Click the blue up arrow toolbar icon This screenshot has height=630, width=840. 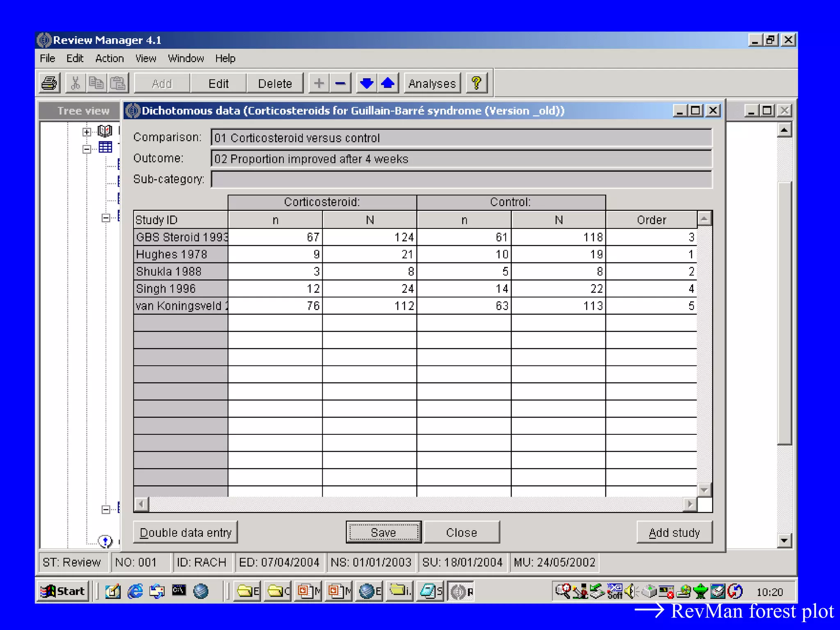pyautogui.click(x=388, y=83)
